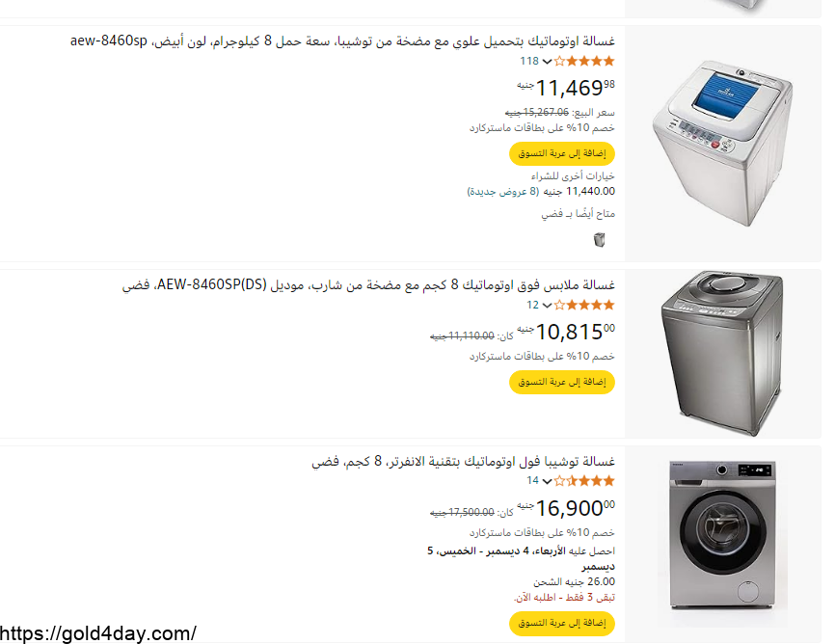This screenshot has height=644, width=835.
Task: Open Toshiba aew-8460sp white washer title
Action: (342, 41)
